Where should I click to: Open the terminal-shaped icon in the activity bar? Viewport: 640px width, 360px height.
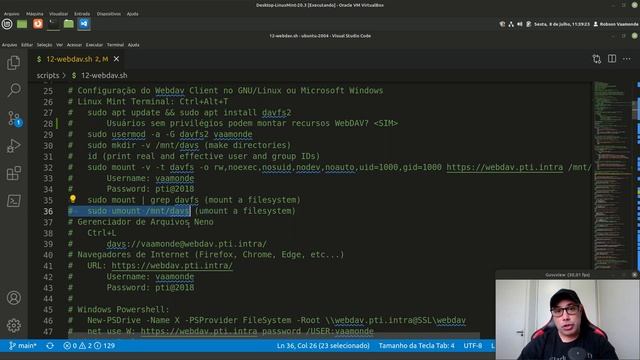(x=13, y=201)
